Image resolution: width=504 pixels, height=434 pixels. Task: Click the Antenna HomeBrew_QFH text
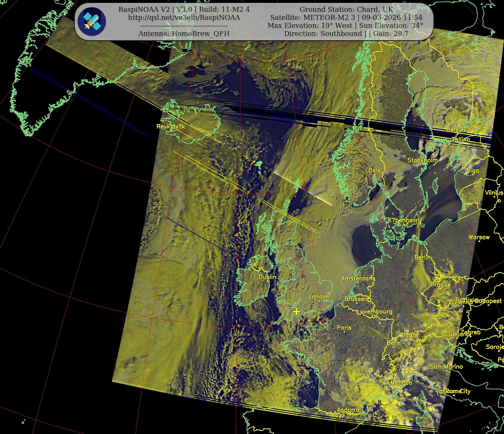pyautogui.click(x=184, y=33)
